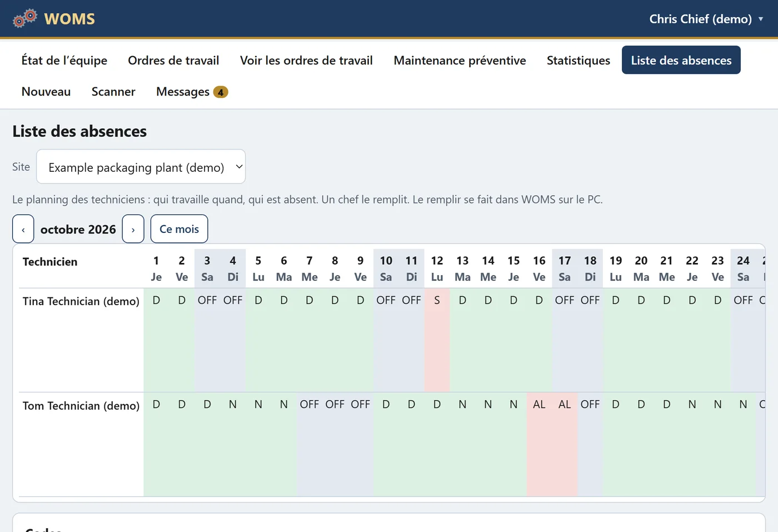Screen dimensions: 778x532
Task: Go to previous month arrow
Action: tap(23, 229)
